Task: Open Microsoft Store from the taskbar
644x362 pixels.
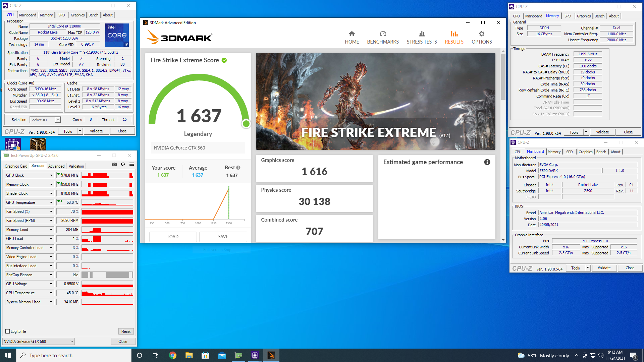Action: pos(205,355)
